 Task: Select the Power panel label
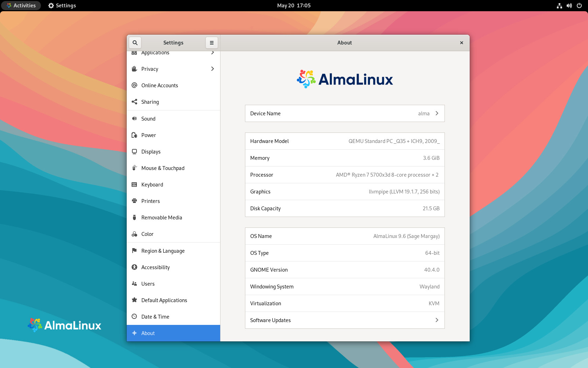[x=149, y=135]
